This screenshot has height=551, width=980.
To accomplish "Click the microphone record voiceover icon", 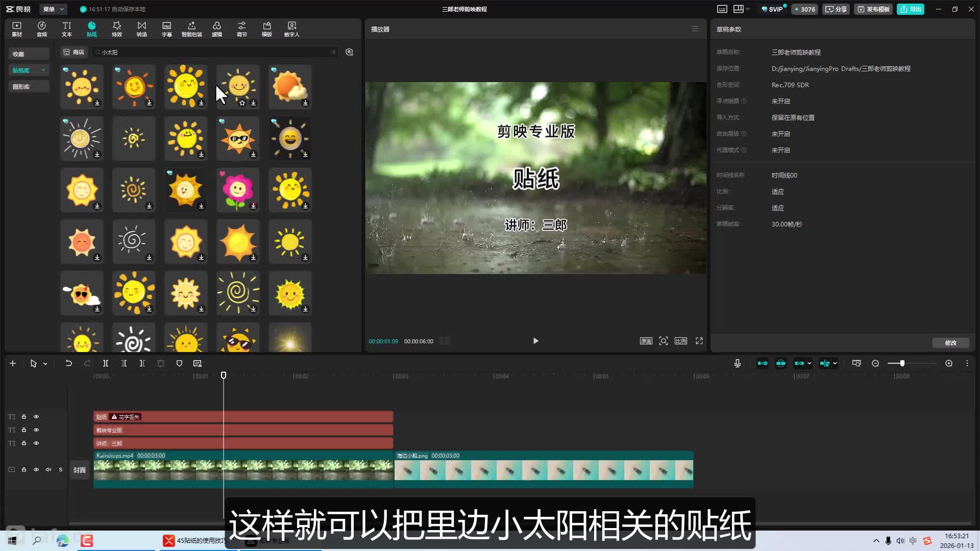I will [x=737, y=363].
